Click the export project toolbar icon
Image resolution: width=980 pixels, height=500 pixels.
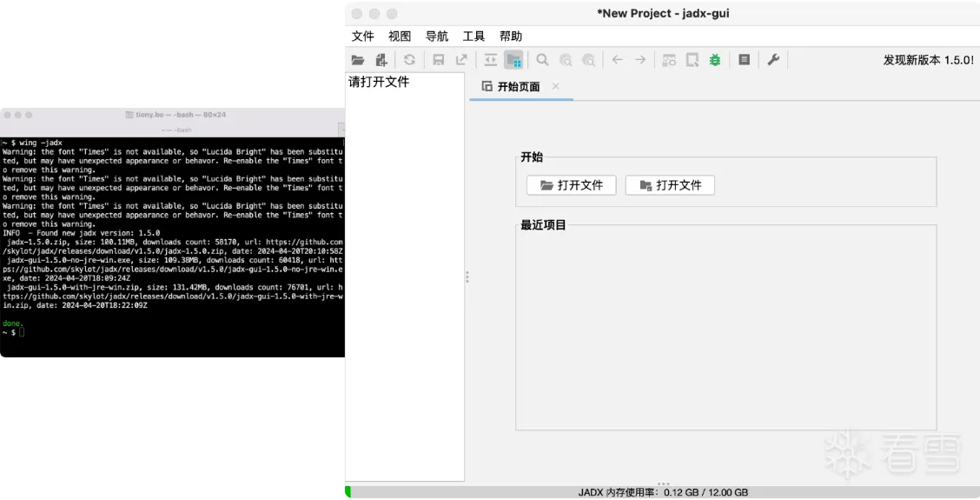pyautogui.click(x=461, y=60)
